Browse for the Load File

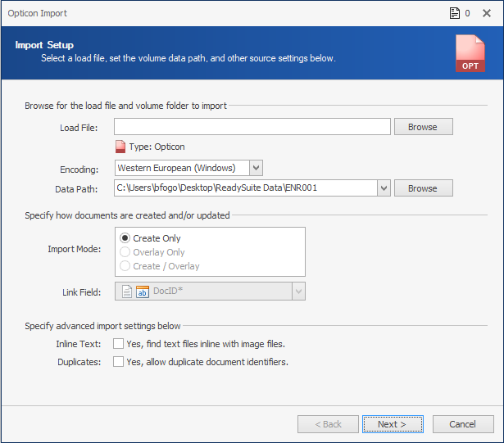click(424, 127)
